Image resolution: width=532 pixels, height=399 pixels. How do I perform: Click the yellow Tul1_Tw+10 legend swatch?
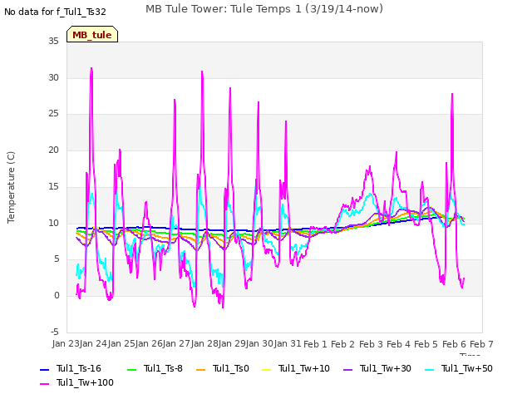[x=267, y=369]
